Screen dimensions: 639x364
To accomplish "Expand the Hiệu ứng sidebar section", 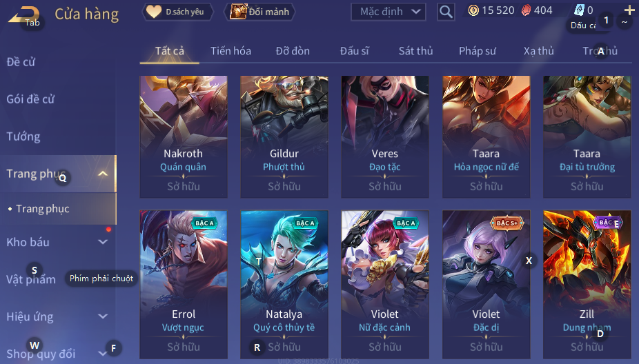I will pyautogui.click(x=103, y=316).
